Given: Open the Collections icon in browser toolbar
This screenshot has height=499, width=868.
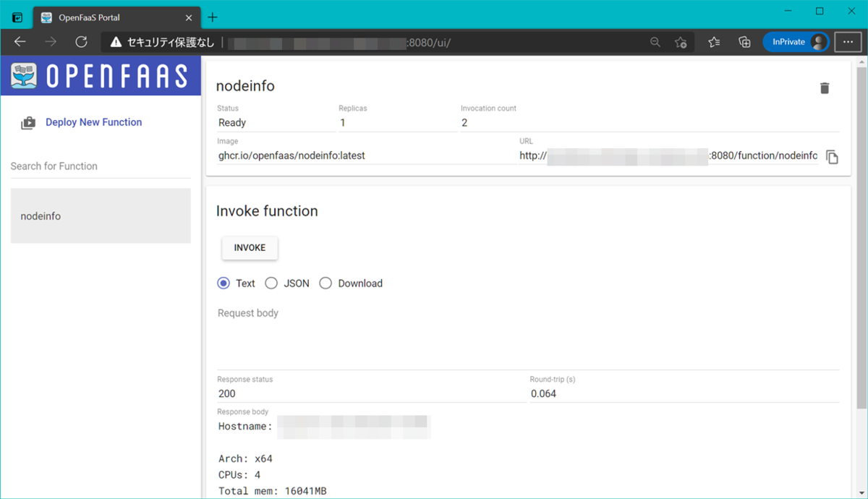Looking at the screenshot, I should (744, 42).
